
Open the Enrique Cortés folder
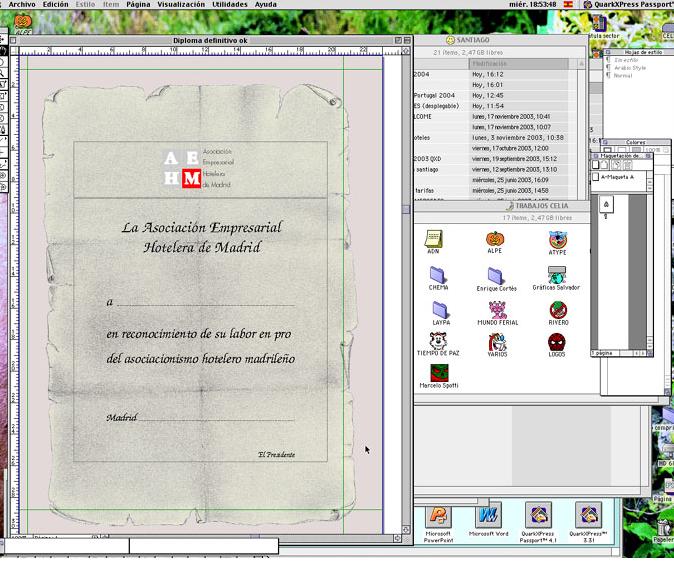pyautogui.click(x=496, y=279)
